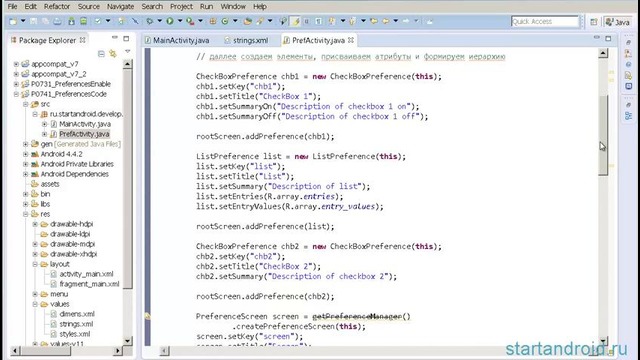Open the Window menu

pyautogui.click(x=233, y=7)
